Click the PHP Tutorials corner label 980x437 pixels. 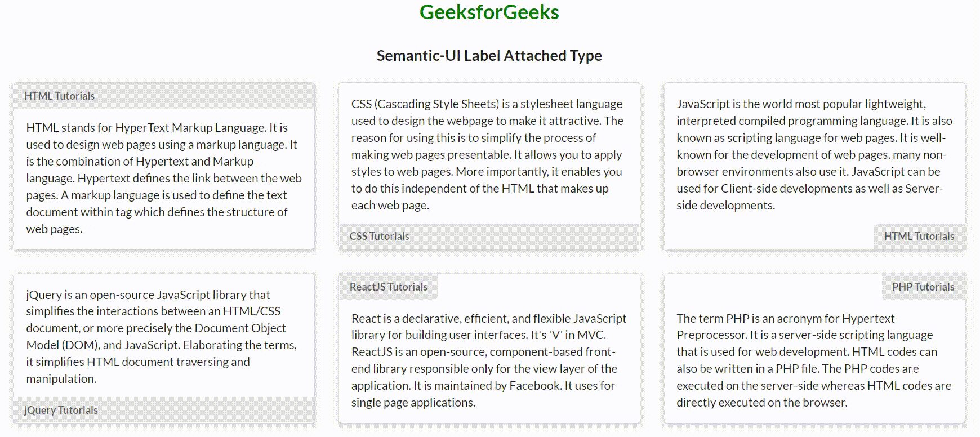[923, 287]
